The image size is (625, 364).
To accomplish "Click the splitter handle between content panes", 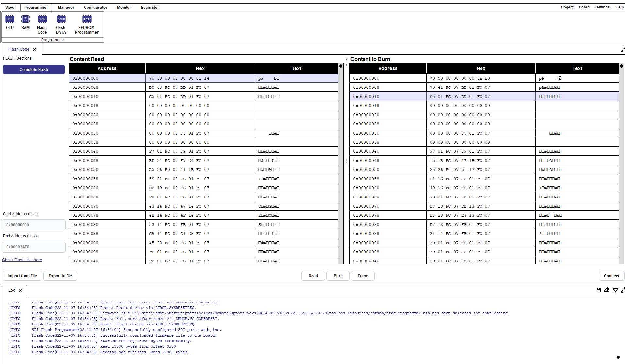I will pos(346,161).
